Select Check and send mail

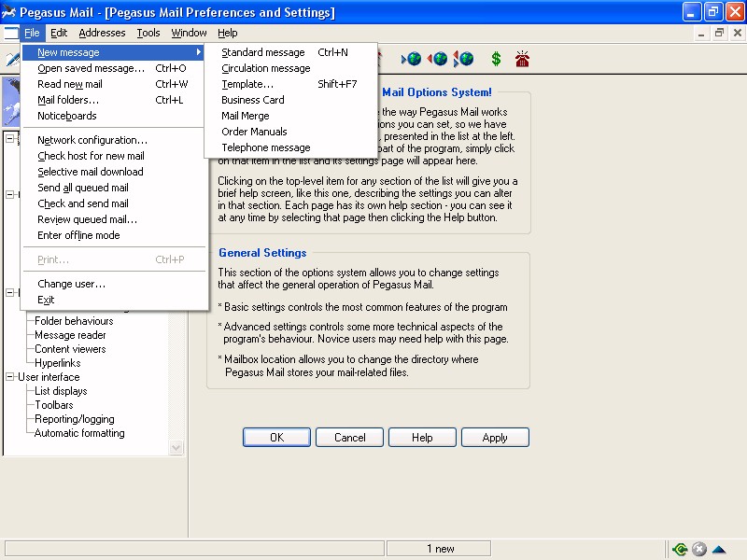[114, 203]
